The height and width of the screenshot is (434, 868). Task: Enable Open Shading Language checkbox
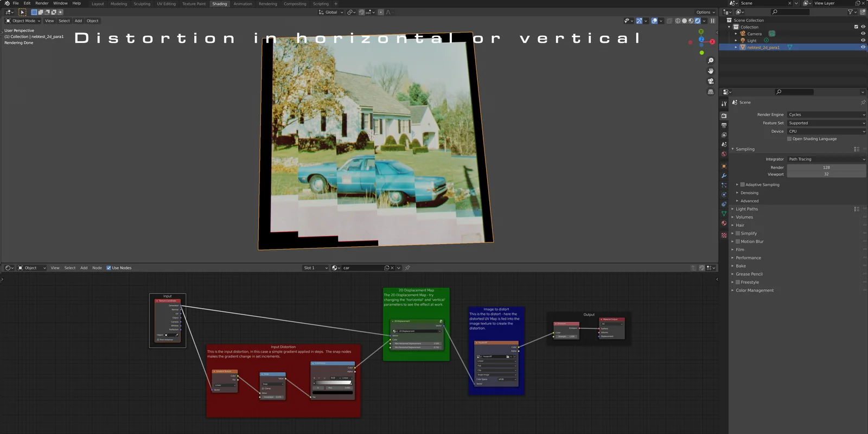pos(789,139)
